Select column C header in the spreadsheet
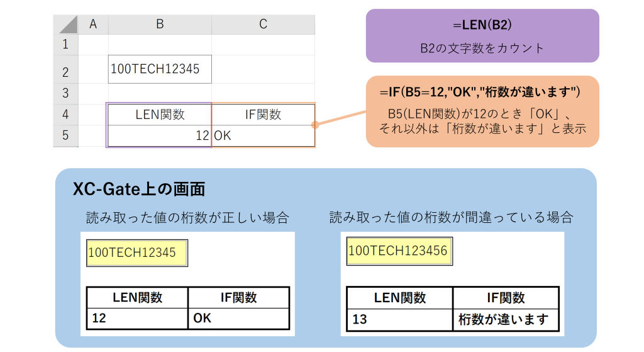The height and width of the screenshot is (352, 644). [263, 25]
